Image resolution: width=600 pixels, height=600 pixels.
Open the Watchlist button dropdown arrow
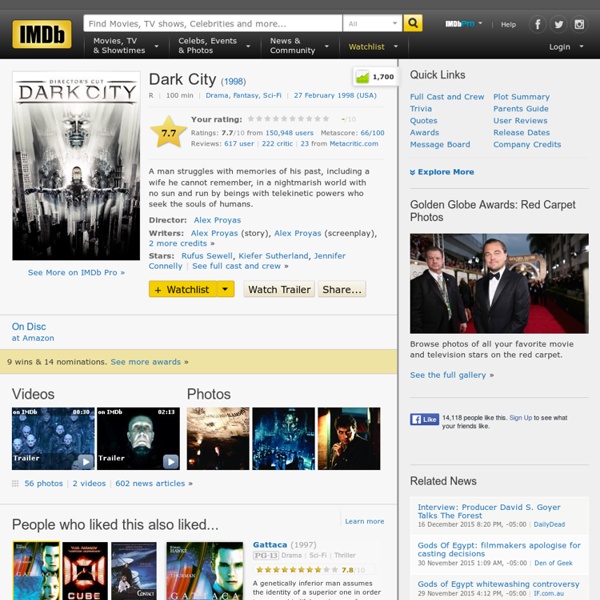(x=226, y=289)
